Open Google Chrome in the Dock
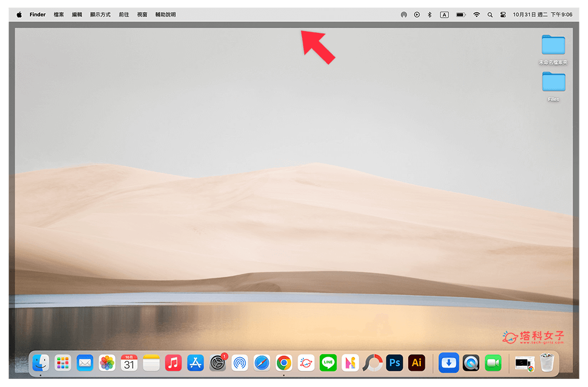 [x=284, y=363]
